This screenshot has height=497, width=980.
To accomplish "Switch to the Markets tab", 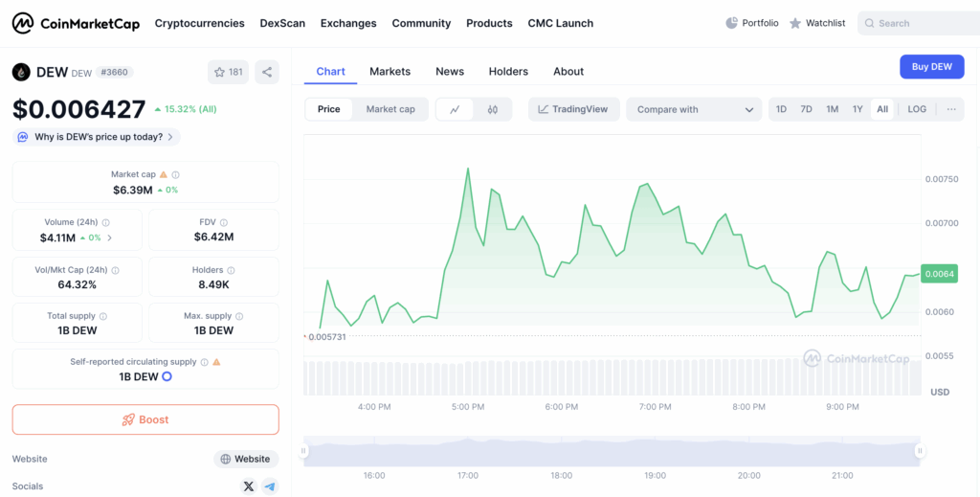I will coord(390,72).
